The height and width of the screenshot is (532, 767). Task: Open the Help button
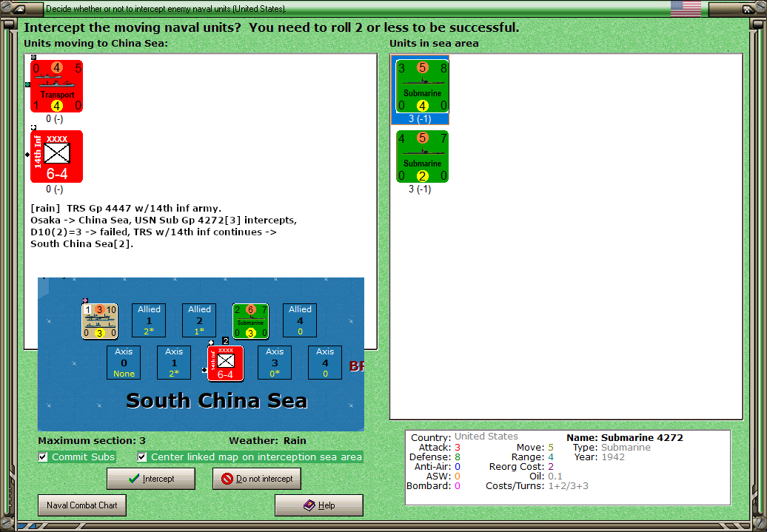(319, 505)
